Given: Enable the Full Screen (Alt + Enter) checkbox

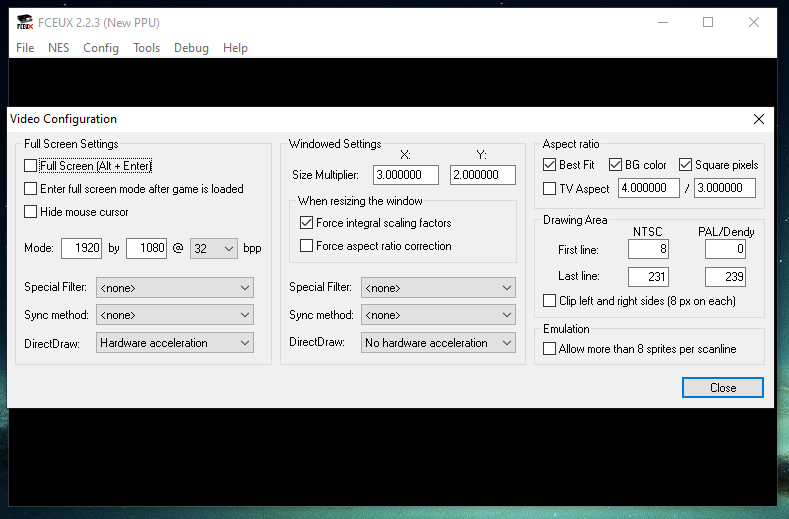Looking at the screenshot, I should point(31,166).
